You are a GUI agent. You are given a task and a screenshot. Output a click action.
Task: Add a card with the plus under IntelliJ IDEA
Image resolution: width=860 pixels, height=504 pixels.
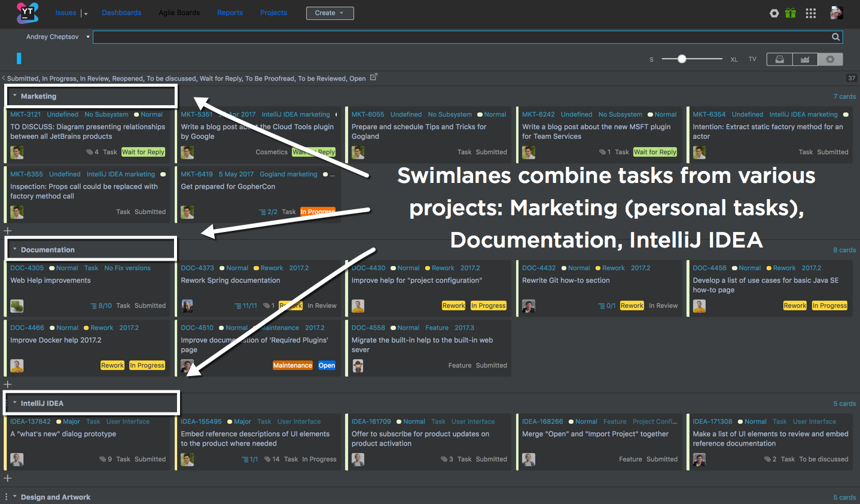[x=8, y=478]
